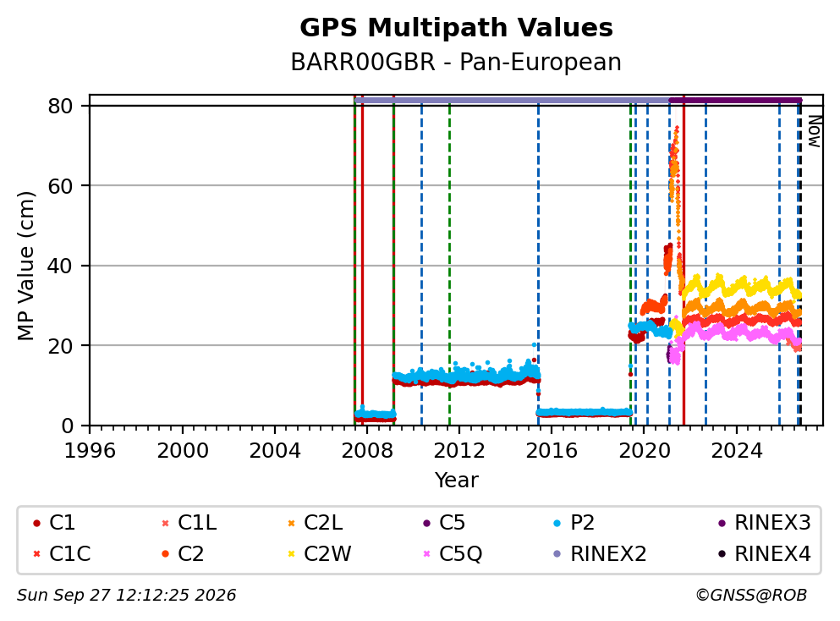The image size is (840, 621).
Task: Click the C5 purple legend dot
Action: pyautogui.click(x=427, y=524)
